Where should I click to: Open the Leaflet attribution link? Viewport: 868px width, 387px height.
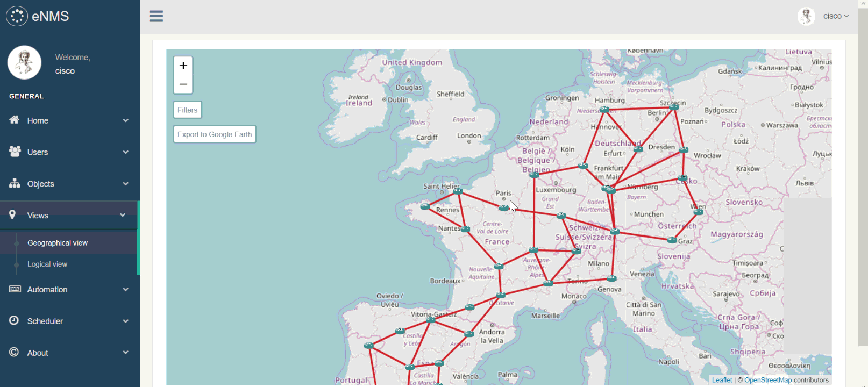click(x=722, y=380)
